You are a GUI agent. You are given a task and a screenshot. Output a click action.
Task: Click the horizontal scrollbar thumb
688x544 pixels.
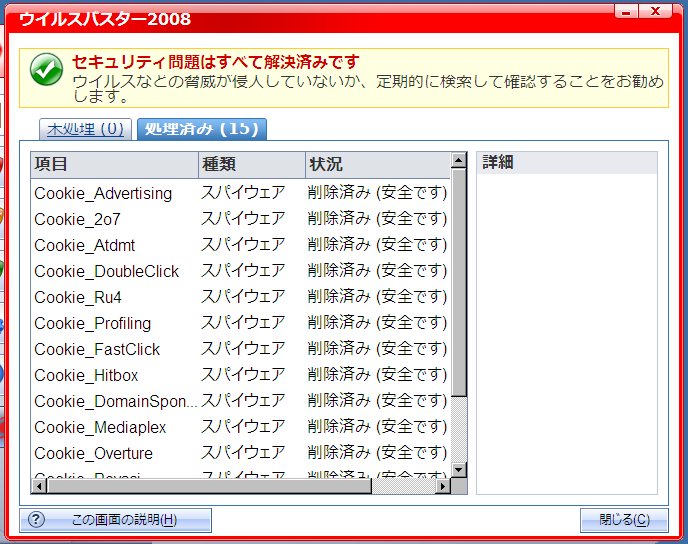[x=209, y=486]
